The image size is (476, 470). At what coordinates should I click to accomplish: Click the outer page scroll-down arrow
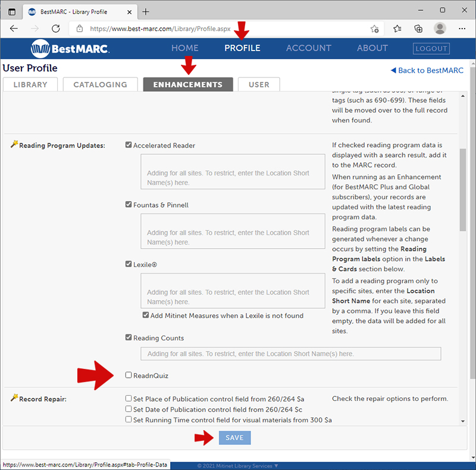tap(472, 458)
